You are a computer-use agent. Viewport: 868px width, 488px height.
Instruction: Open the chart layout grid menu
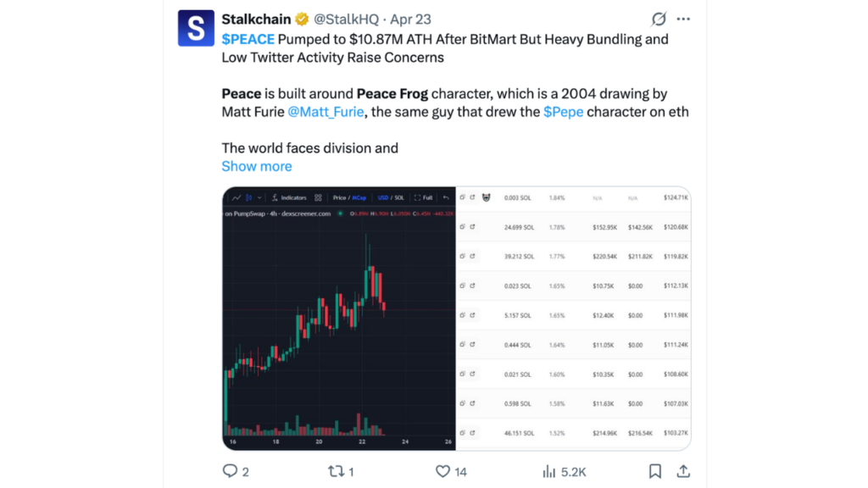tap(318, 197)
